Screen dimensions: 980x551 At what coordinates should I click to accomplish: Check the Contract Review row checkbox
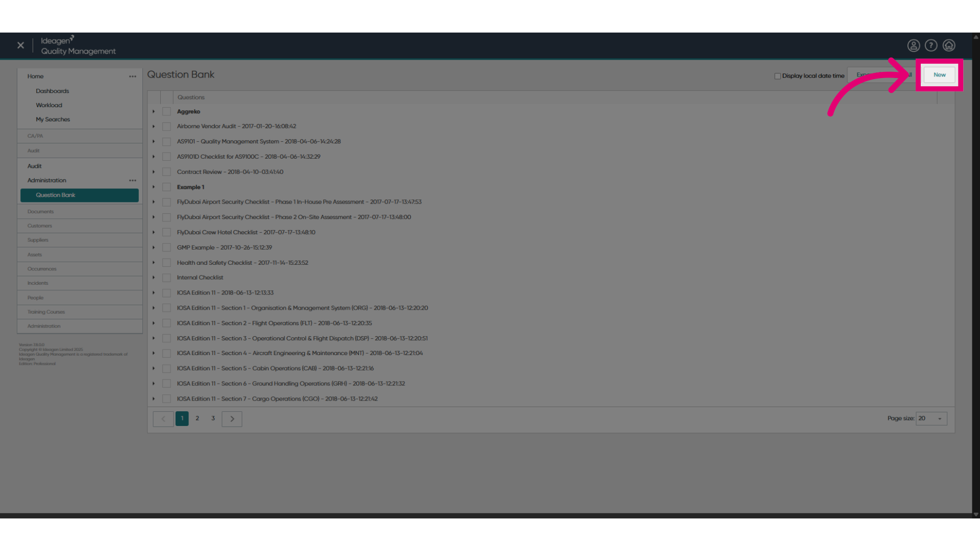click(x=166, y=172)
